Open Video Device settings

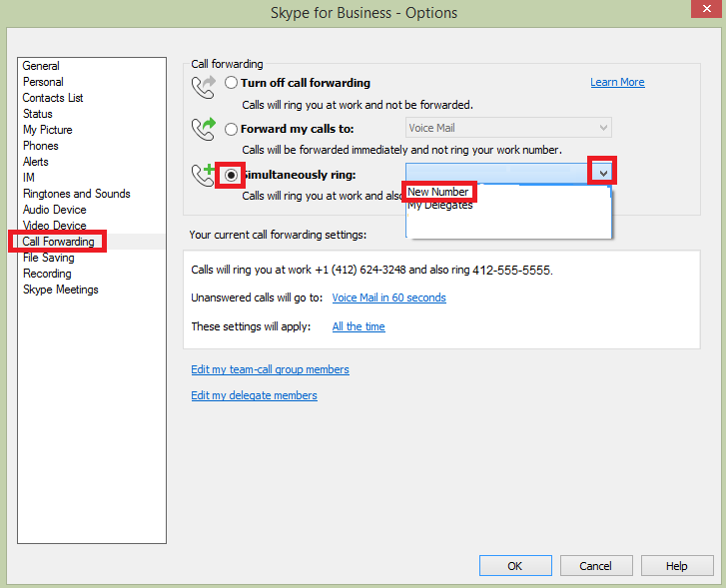55,226
